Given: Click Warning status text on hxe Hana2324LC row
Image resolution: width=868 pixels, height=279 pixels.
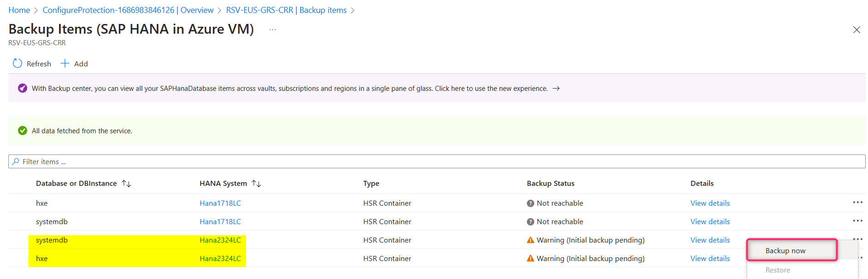Looking at the screenshot, I should pos(590,259).
